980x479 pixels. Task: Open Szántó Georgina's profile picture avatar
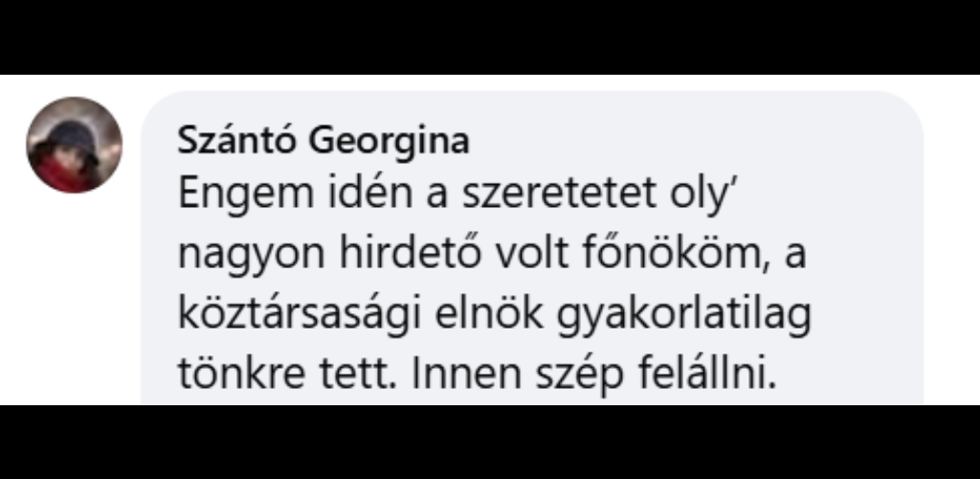tap(74, 145)
